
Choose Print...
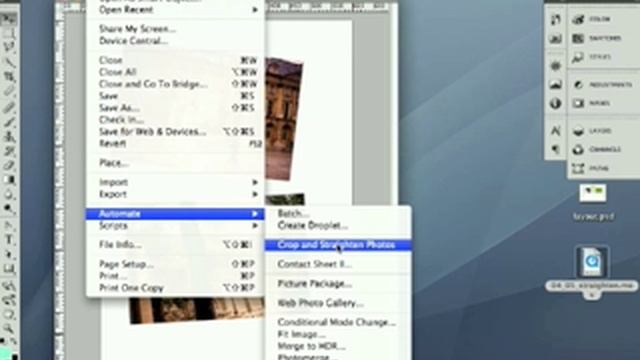coord(175,276)
